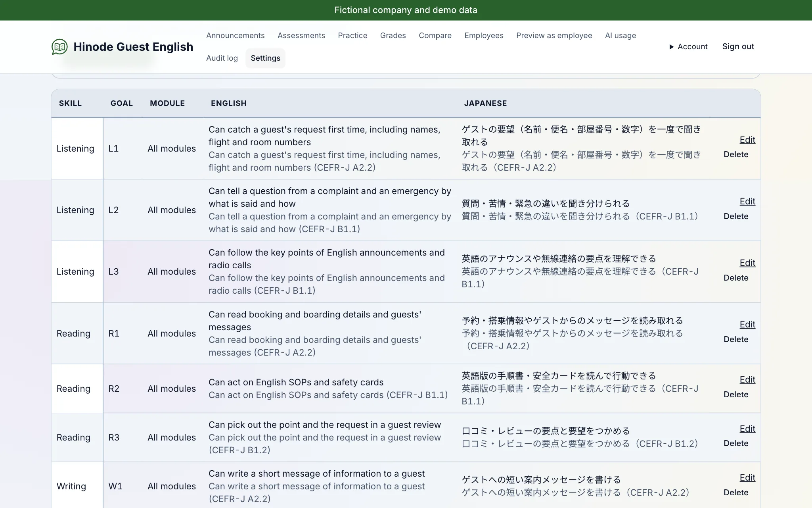This screenshot has height=508, width=812.
Task: Click the 'Hinode Guest English' title
Action: [x=133, y=47]
